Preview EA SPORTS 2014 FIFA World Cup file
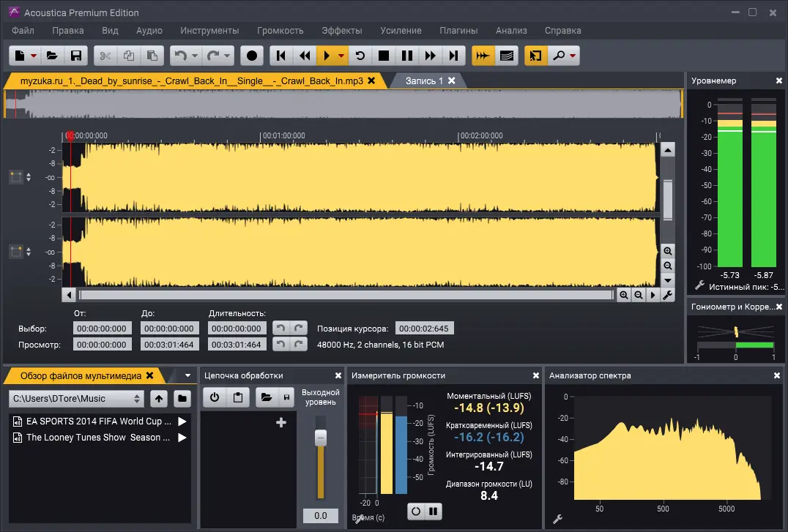 click(x=182, y=422)
